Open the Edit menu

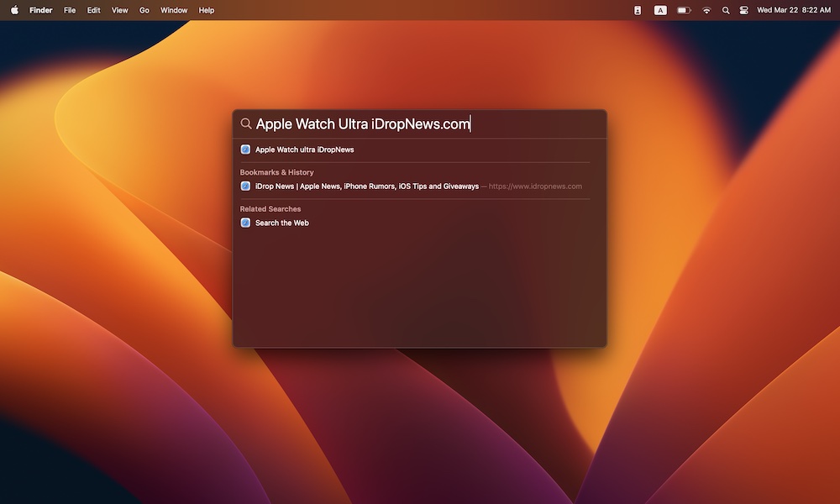click(94, 10)
